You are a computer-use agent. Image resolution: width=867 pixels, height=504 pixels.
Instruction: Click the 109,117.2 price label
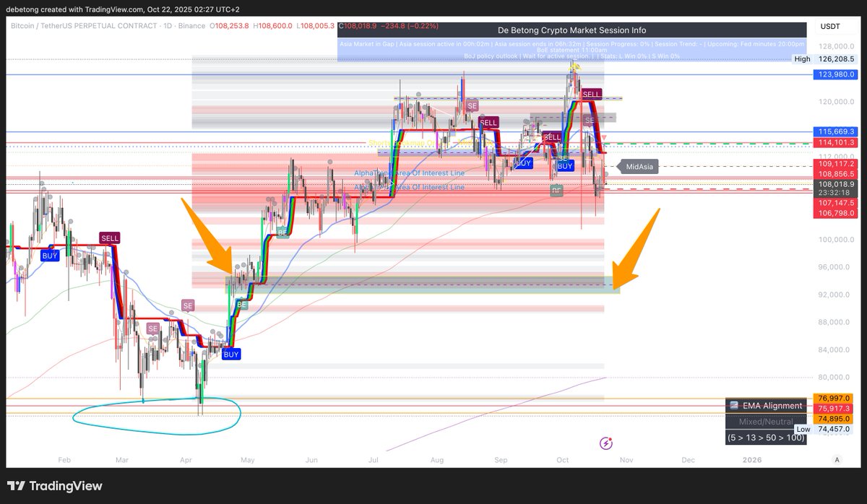835,164
